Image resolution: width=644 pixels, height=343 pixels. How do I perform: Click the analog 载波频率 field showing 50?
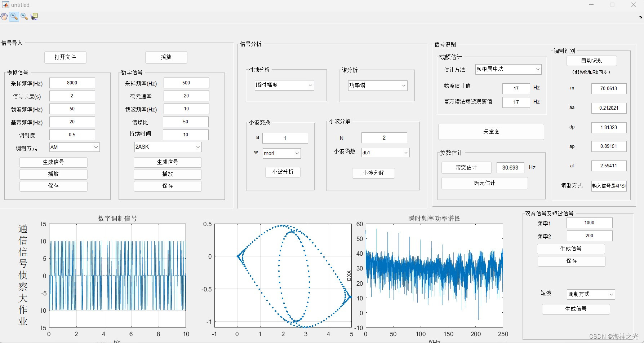(72, 109)
